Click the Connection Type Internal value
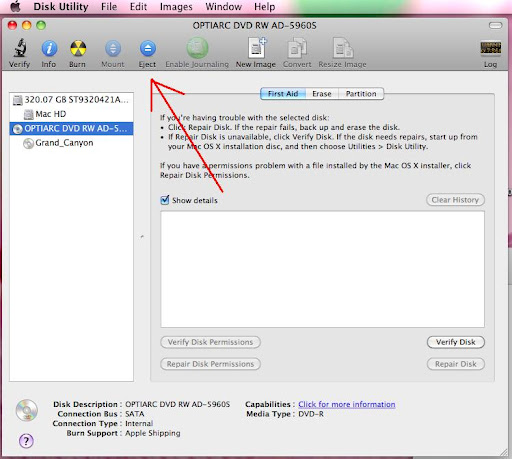Viewport: 512px width, 459px height. tap(139, 424)
